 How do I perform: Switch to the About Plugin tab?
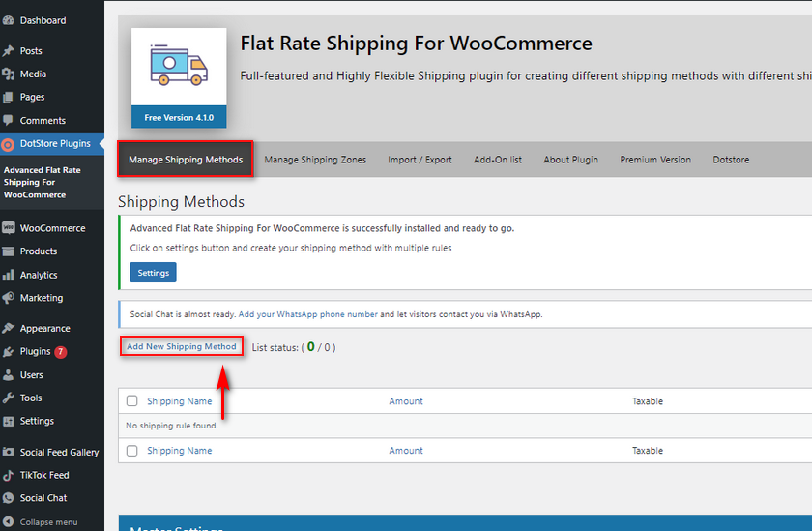(570, 160)
